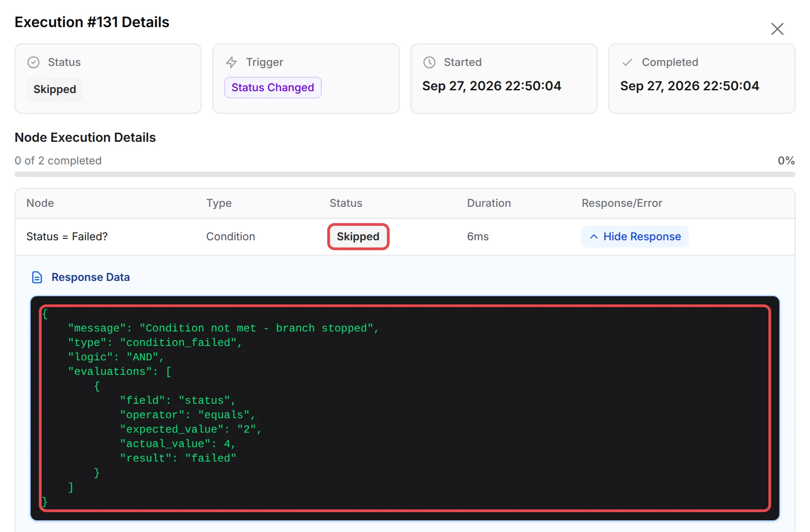This screenshot has height=532, width=810.
Task: Click the Skipped badge in Status card
Action: point(55,89)
